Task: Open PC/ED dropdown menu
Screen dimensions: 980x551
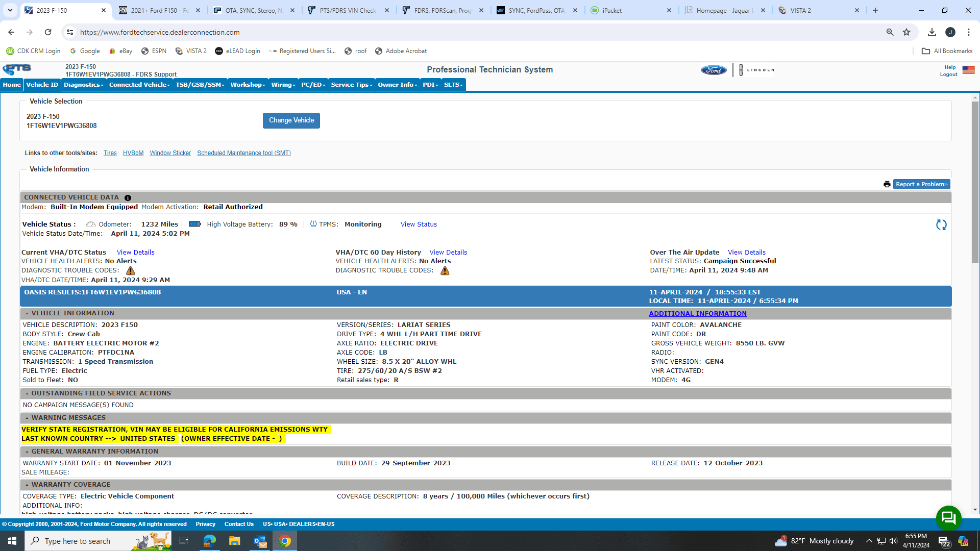Action: [x=313, y=85]
